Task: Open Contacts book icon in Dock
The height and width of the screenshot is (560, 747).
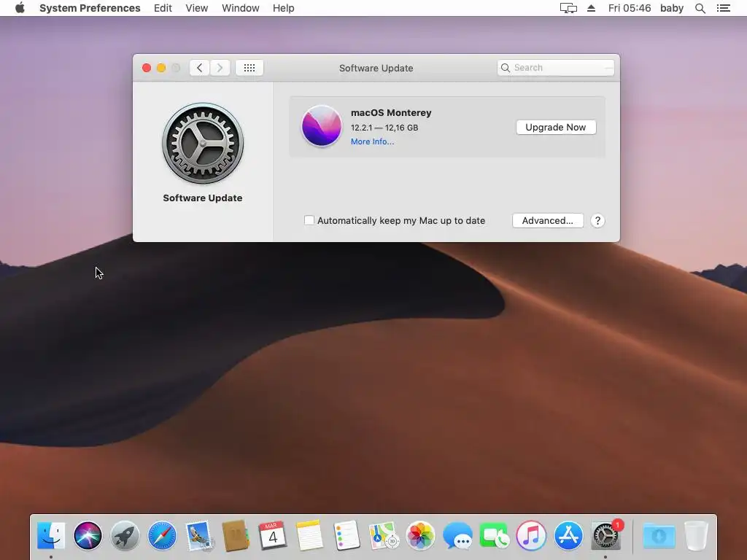Action: (x=236, y=535)
